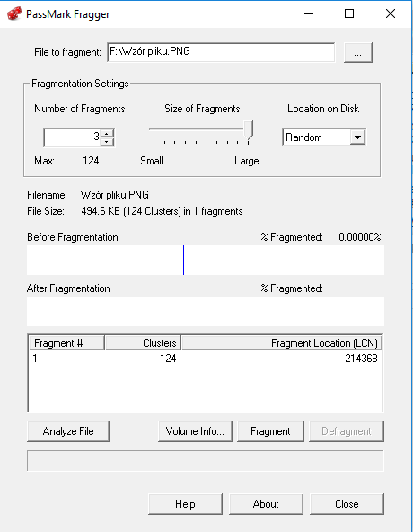This screenshot has width=413, height=532.
Task: Click the Fragment Location (LCN) column header
Action: coord(282,342)
